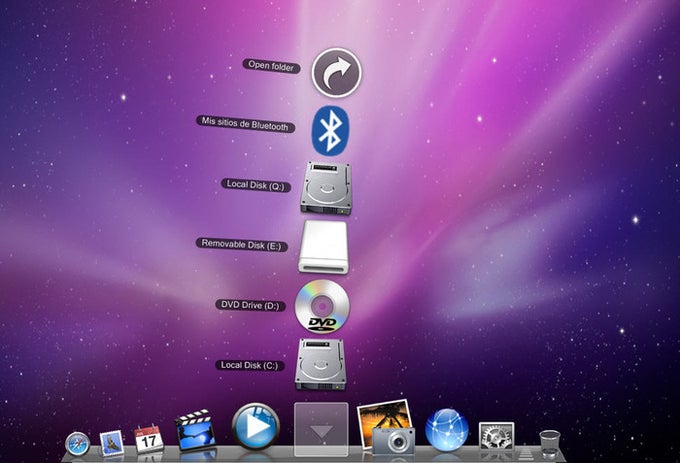The width and height of the screenshot is (680, 463).
Task: Launch Safari compass icon in the dock
Action: tap(78, 444)
